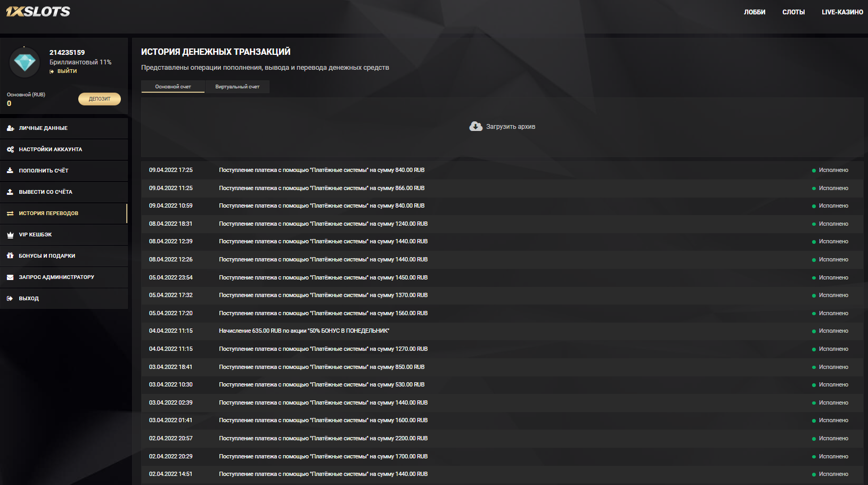Click the administrator request envelope icon
The width and height of the screenshot is (868, 485).
10,277
